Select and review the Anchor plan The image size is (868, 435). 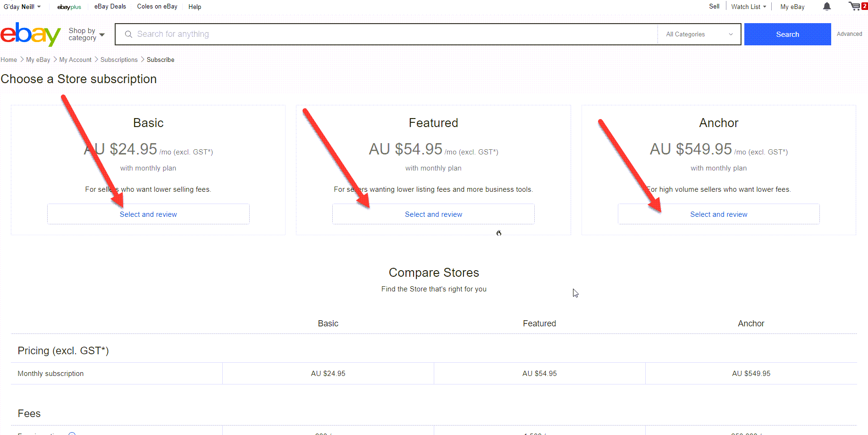pyautogui.click(x=718, y=214)
